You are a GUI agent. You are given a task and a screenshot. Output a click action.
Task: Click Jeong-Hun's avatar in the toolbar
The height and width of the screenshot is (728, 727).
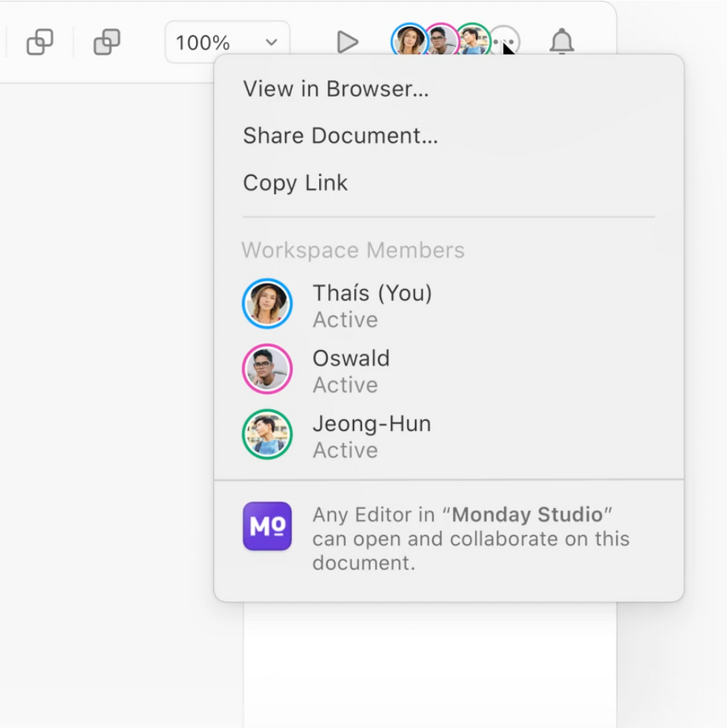[472, 40]
